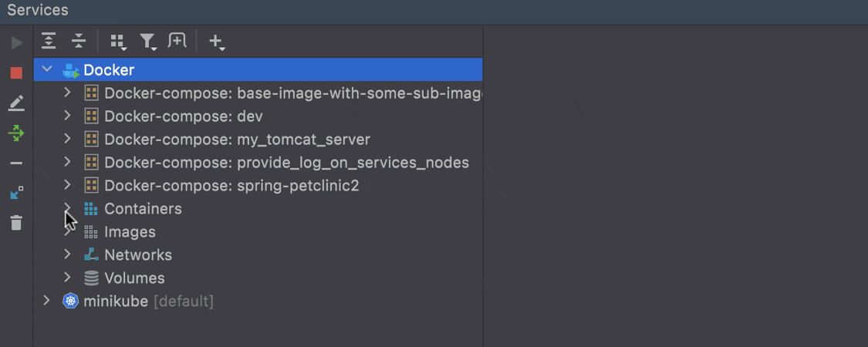Open the Group By toolbar dropdown
The image size is (868, 347).
pyautogui.click(x=118, y=42)
